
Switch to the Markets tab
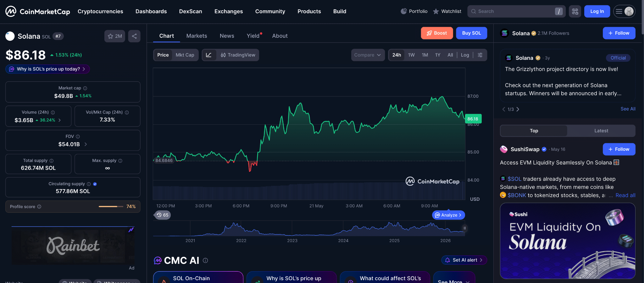197,36
